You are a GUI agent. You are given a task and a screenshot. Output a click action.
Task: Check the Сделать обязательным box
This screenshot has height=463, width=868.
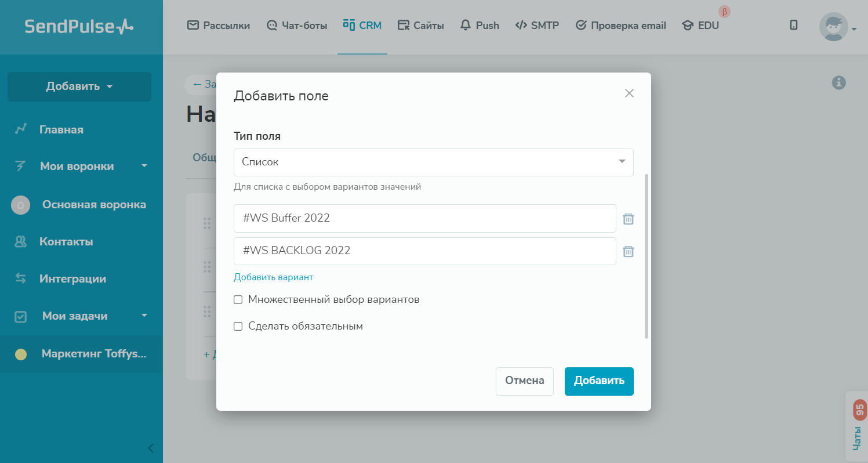click(238, 327)
